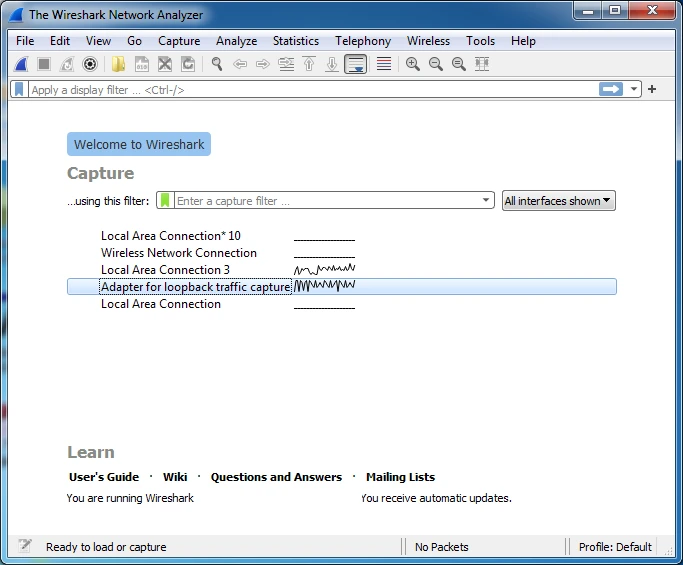683x565 pixels.
Task: Click the close capture file X icon
Action: pyautogui.click(x=165, y=64)
